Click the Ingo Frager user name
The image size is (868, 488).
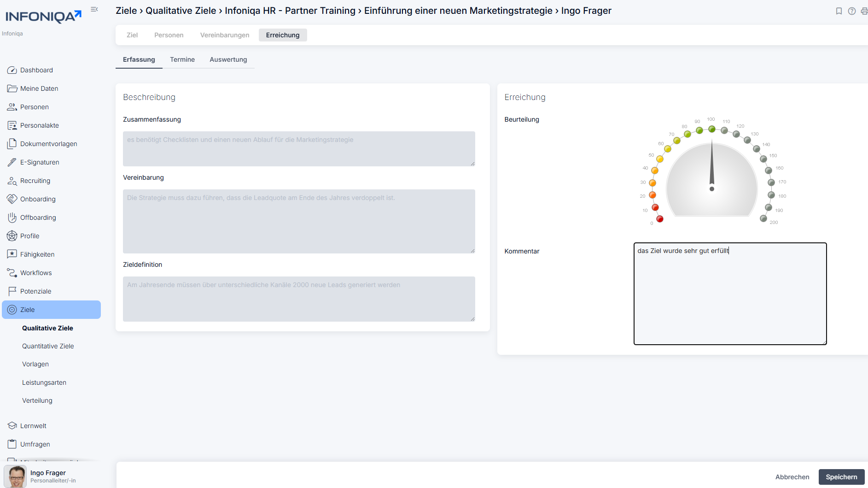click(48, 473)
